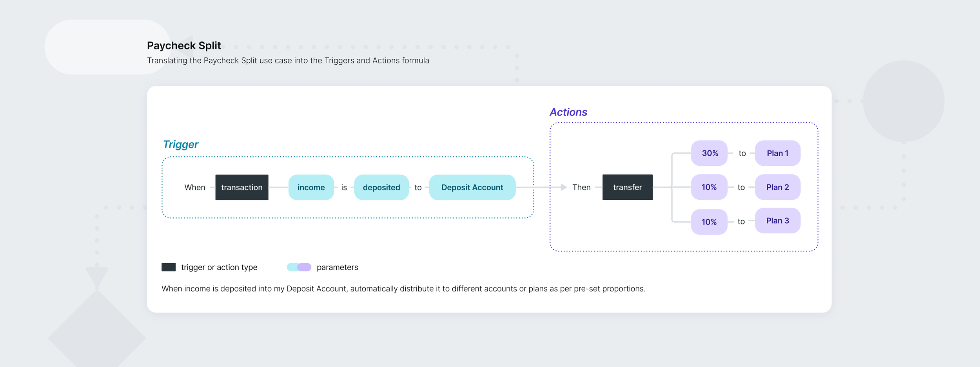980x367 pixels.
Task: Click the arrowhead pointing to 'Then'
Action: 564,187
